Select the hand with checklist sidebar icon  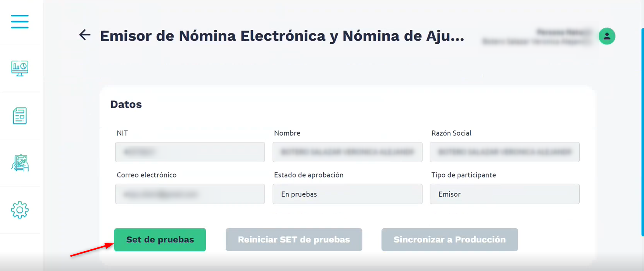20,163
